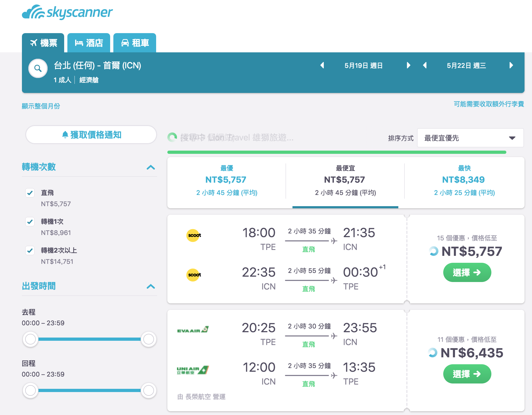Uncheck the 轉機1次 checkbox
Screen dimensions: 532x415
[30, 222]
